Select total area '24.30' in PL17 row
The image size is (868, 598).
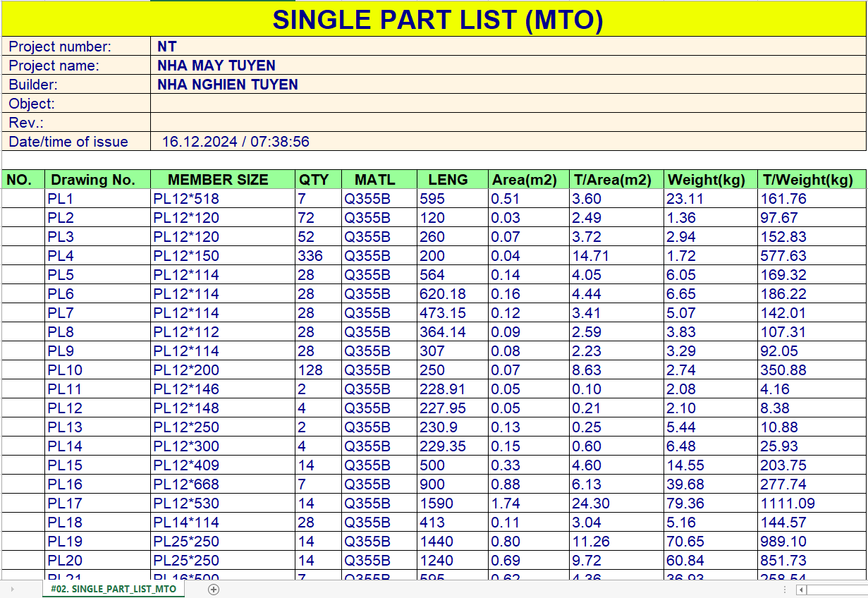click(x=617, y=504)
